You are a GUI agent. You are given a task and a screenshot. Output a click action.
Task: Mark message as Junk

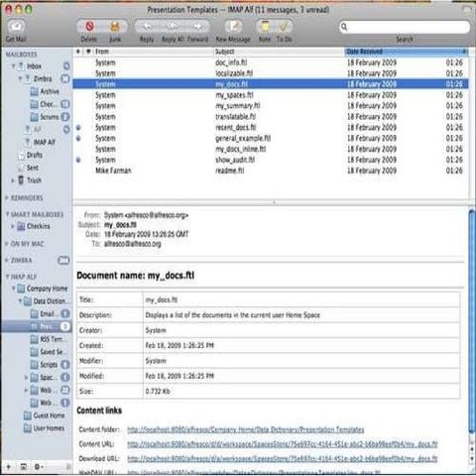click(115, 26)
